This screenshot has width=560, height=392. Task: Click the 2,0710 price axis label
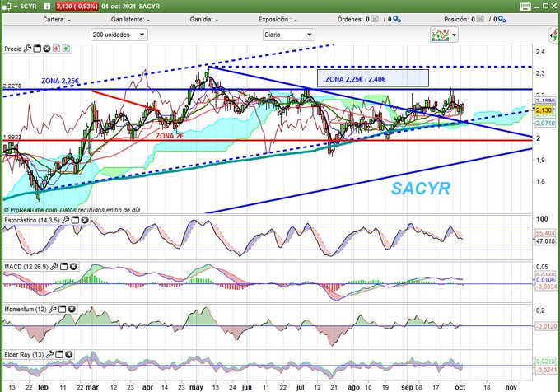[x=545, y=124]
